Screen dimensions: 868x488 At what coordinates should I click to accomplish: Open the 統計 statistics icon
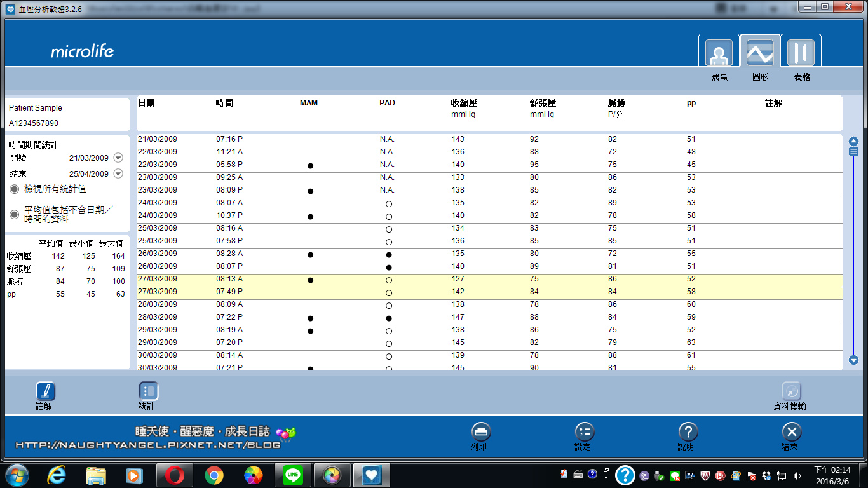(148, 391)
